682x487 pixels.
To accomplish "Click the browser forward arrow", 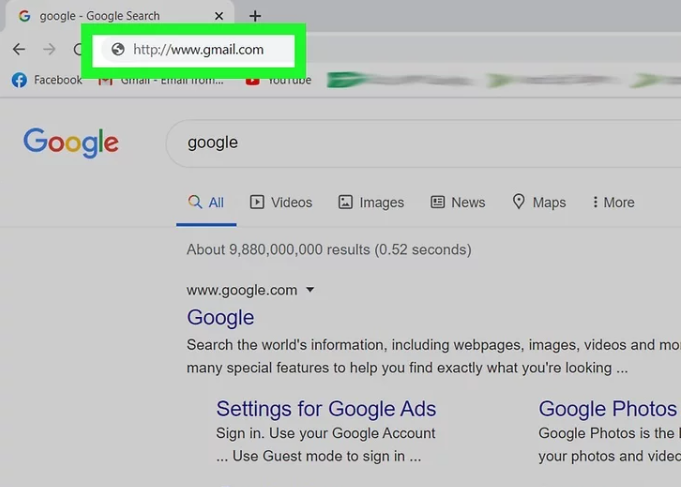I will [49, 49].
